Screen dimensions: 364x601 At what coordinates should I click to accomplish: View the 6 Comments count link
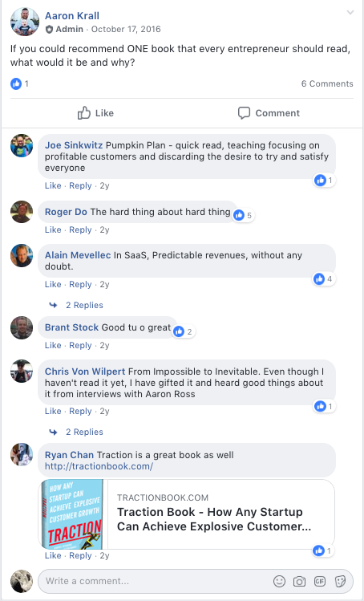tap(327, 84)
